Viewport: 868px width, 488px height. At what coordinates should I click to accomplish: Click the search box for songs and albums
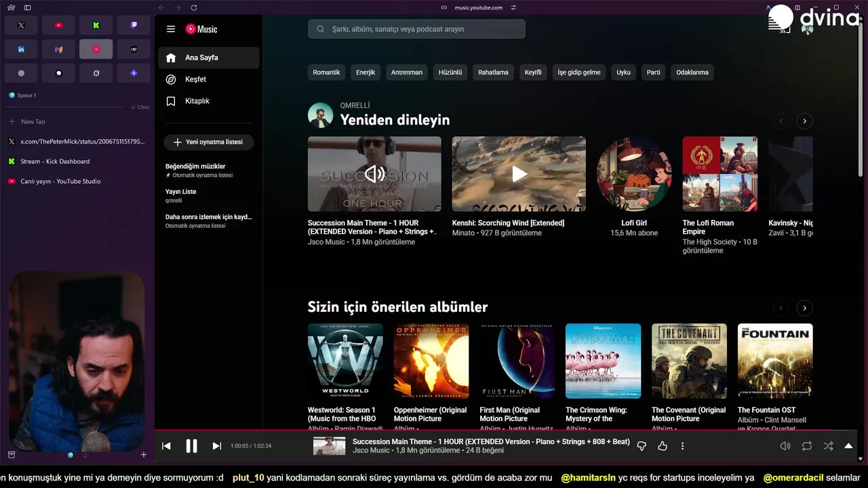(416, 29)
